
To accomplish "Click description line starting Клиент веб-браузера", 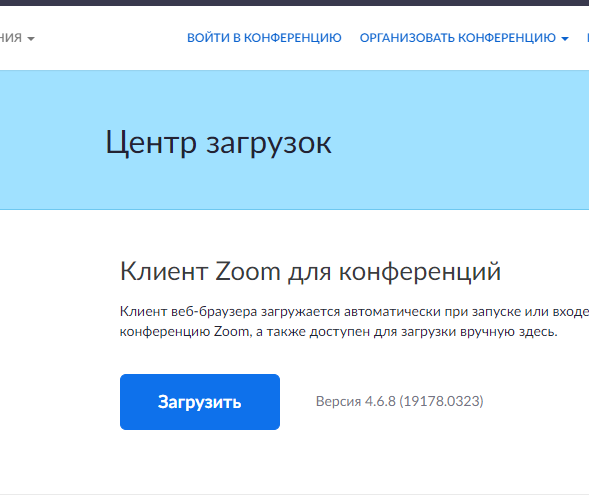I will 354,311.
